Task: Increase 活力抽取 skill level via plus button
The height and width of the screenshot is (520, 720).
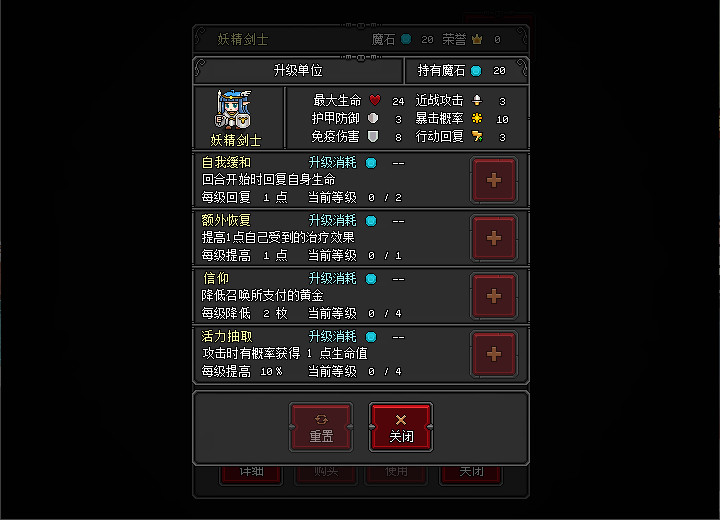Action: pyautogui.click(x=494, y=354)
